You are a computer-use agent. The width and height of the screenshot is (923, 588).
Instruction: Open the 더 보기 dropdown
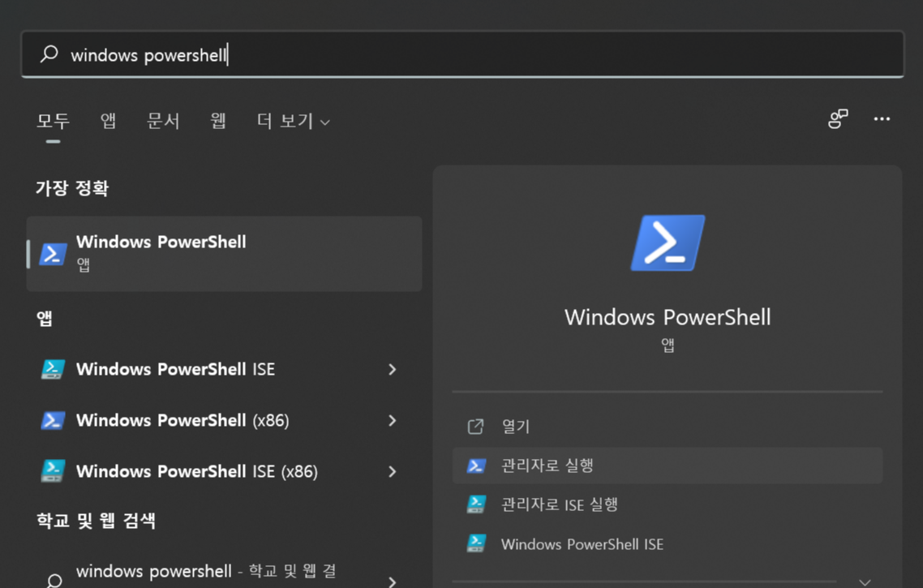(x=293, y=121)
